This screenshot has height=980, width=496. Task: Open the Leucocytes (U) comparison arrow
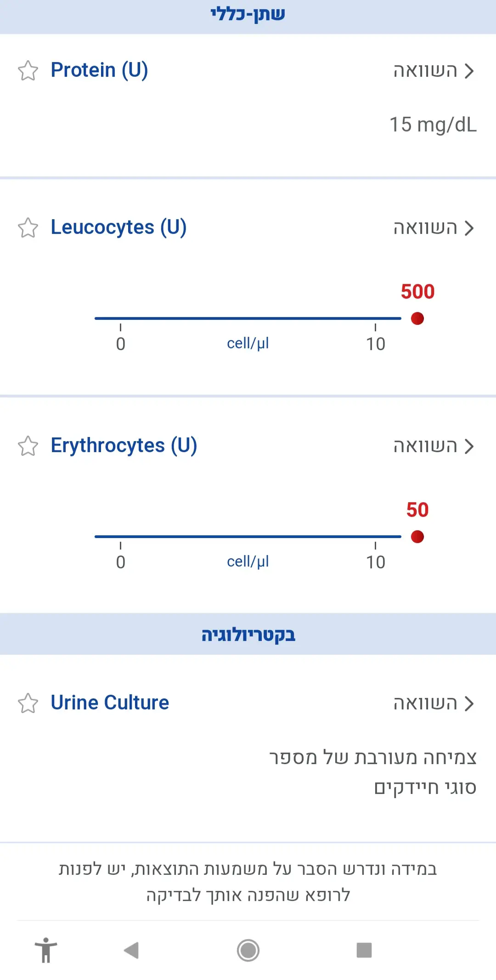(468, 228)
